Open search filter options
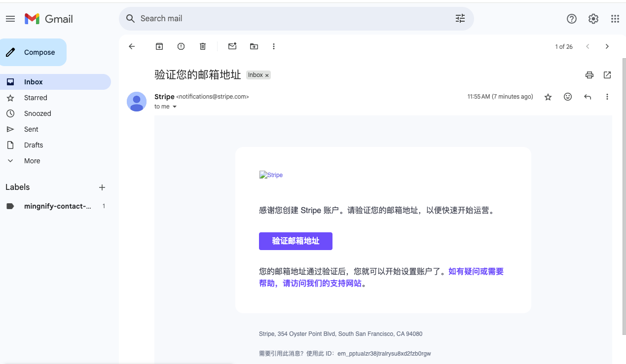 [x=460, y=18]
